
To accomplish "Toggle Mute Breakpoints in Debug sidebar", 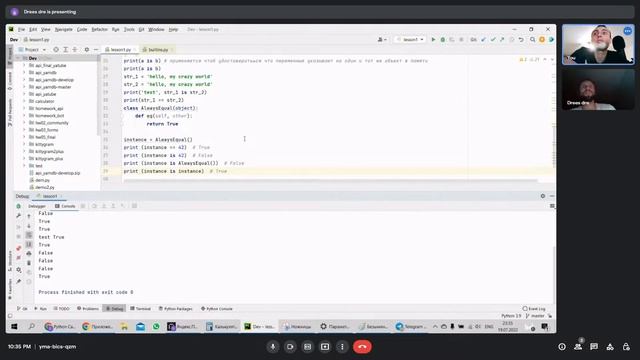I will pos(18,258).
